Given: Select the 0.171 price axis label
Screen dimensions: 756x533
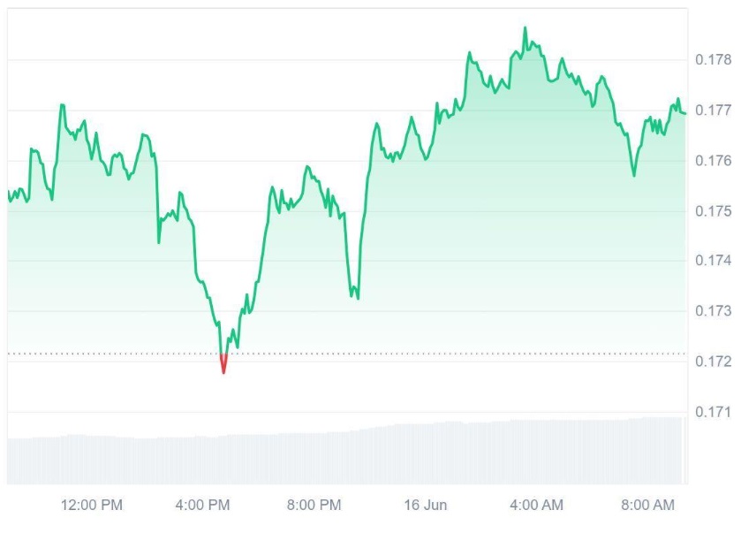Looking at the screenshot, I should pos(713,412).
